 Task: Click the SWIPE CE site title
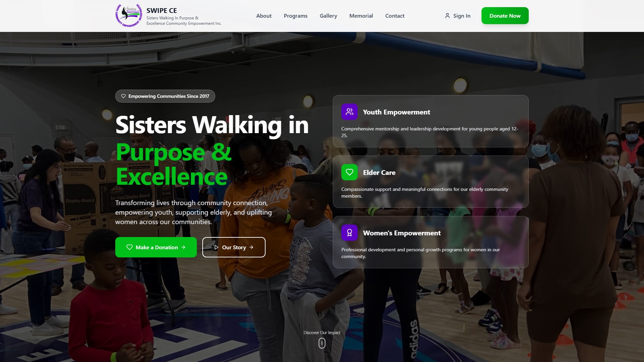[162, 11]
